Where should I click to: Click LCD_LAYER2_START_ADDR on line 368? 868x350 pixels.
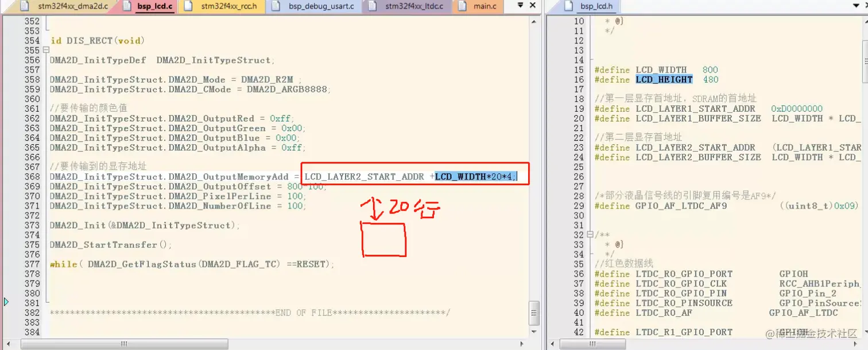click(x=365, y=177)
